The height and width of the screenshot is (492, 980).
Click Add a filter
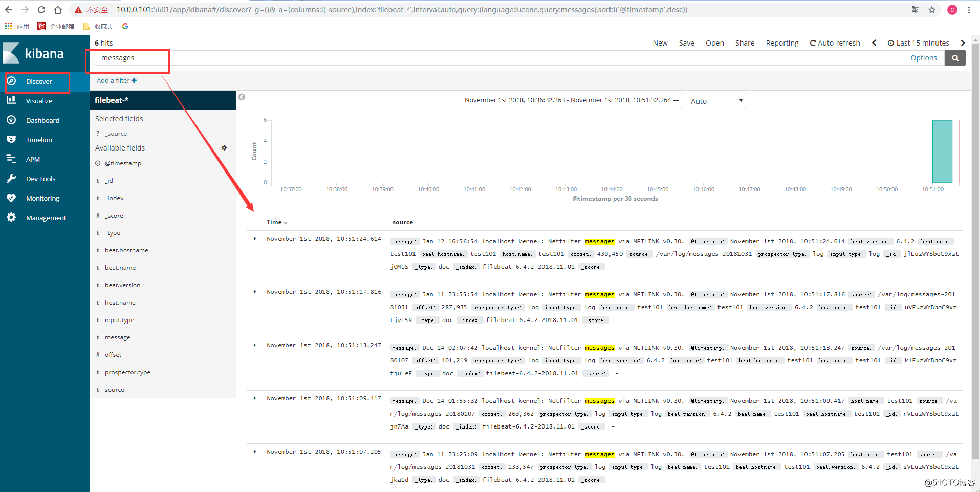pyautogui.click(x=117, y=80)
